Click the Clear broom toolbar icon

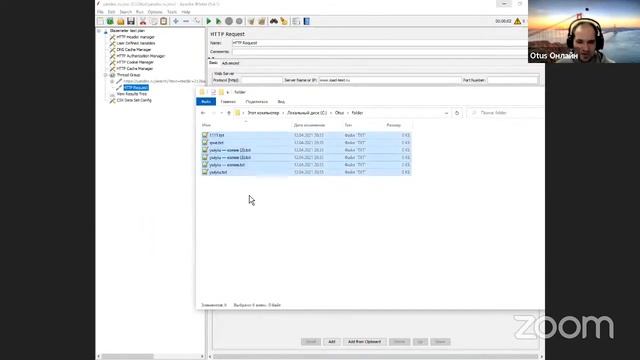(x=251, y=21)
